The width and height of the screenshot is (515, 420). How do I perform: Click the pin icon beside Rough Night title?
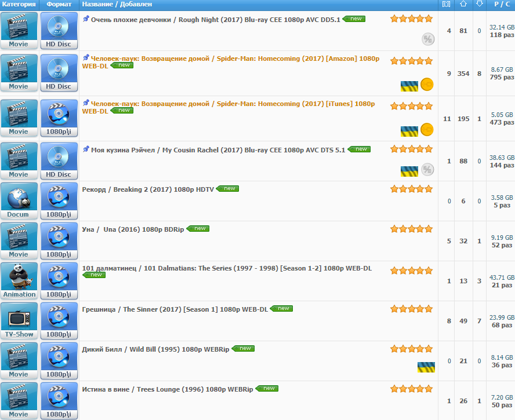click(86, 19)
